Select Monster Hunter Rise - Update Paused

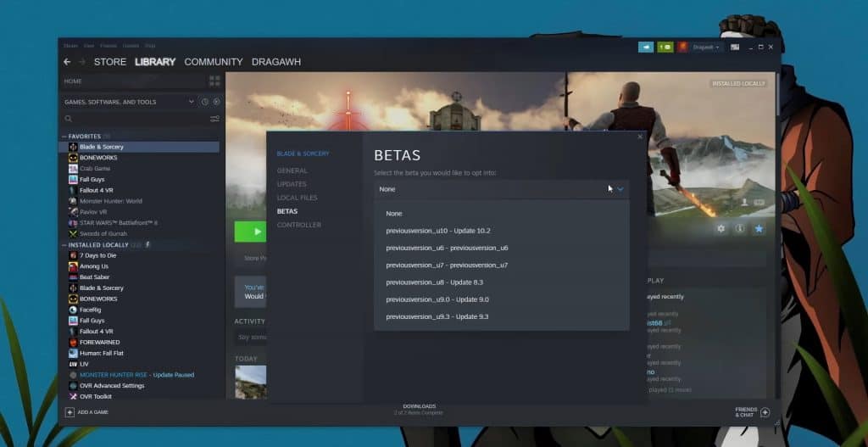[136, 375]
